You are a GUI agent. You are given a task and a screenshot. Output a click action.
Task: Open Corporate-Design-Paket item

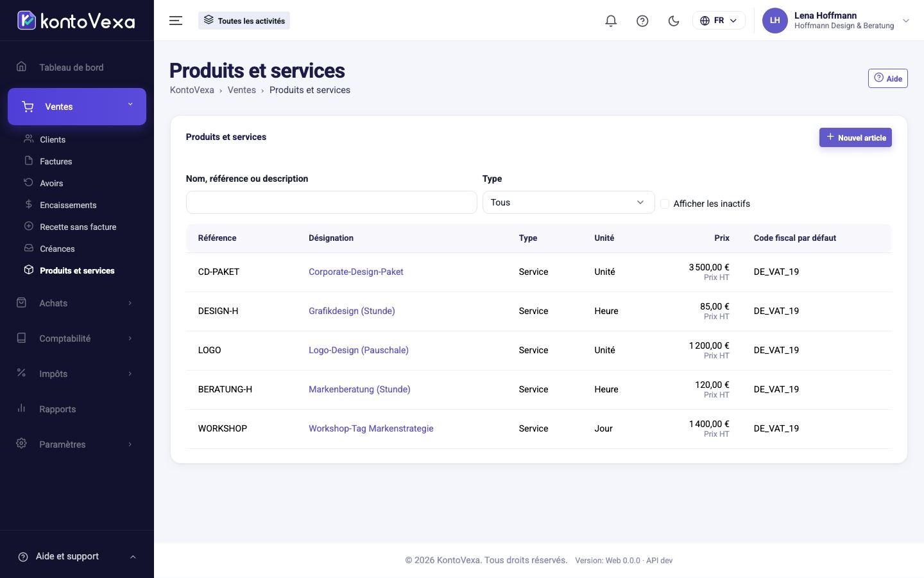click(x=356, y=272)
